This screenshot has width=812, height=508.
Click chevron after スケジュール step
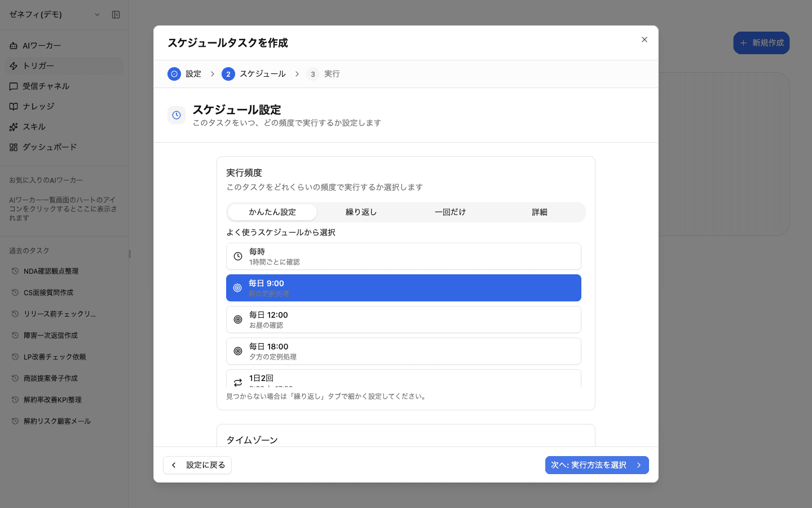coord(297,74)
